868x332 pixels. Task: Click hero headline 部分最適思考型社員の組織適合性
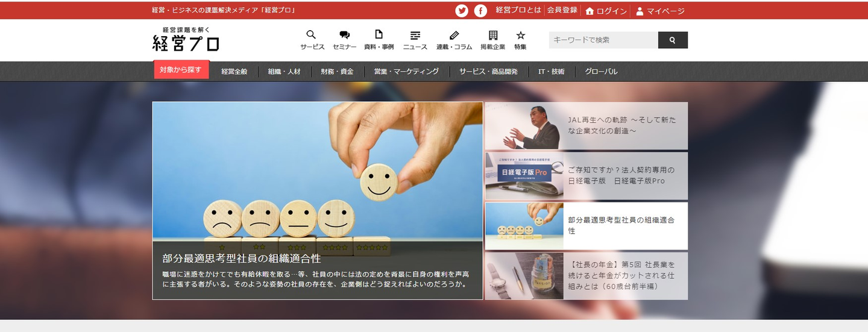pos(241,258)
